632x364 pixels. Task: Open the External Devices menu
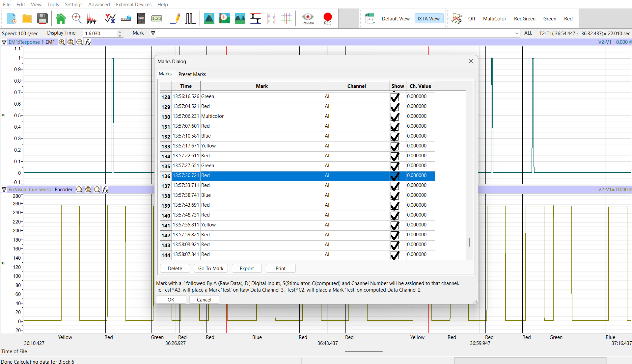[x=134, y=5]
